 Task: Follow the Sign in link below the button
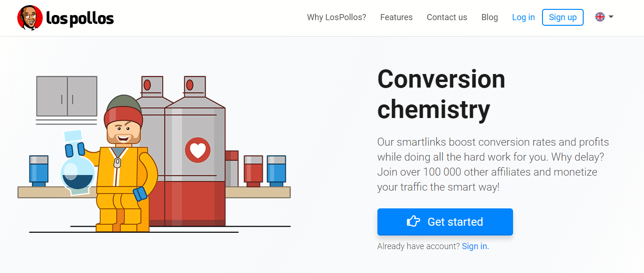click(475, 246)
